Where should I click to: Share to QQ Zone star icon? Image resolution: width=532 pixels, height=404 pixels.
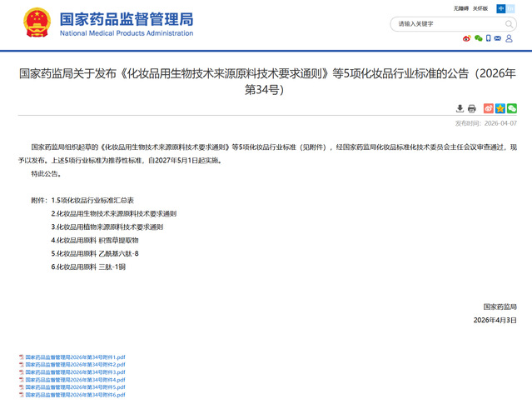click(500, 108)
